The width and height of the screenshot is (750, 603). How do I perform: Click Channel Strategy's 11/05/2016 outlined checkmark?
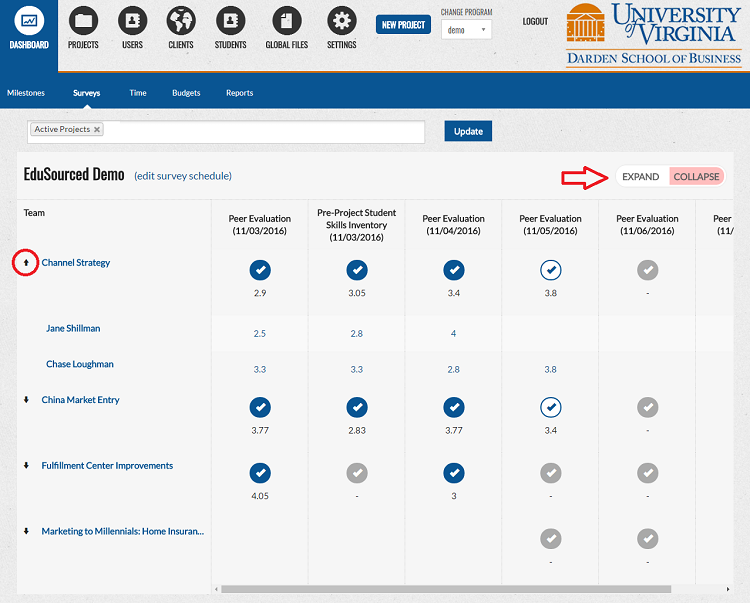tap(550, 270)
